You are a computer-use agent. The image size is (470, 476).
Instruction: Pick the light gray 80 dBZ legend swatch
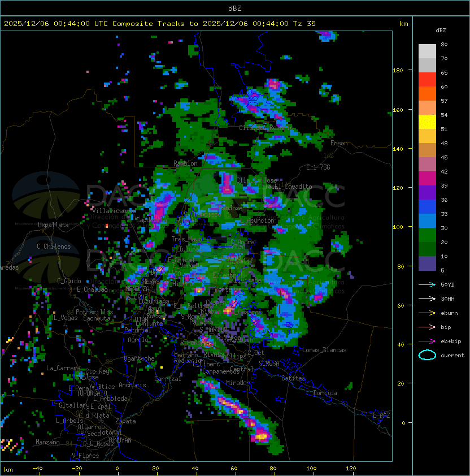tap(427, 51)
